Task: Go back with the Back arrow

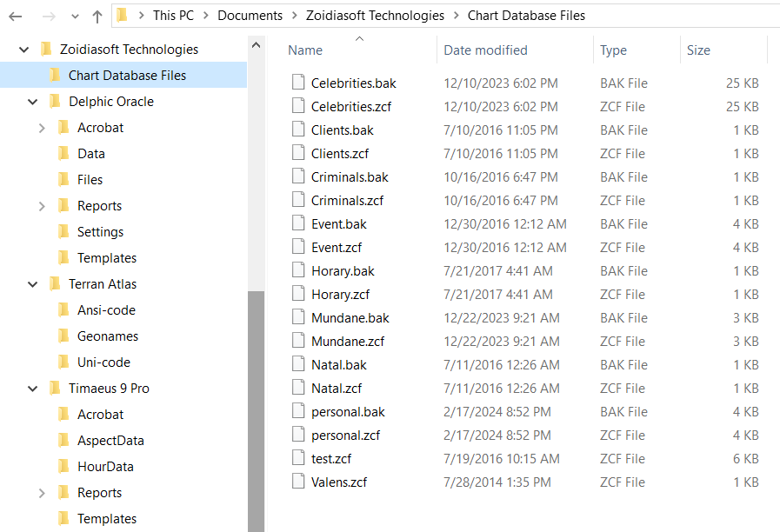Action: click(x=16, y=17)
